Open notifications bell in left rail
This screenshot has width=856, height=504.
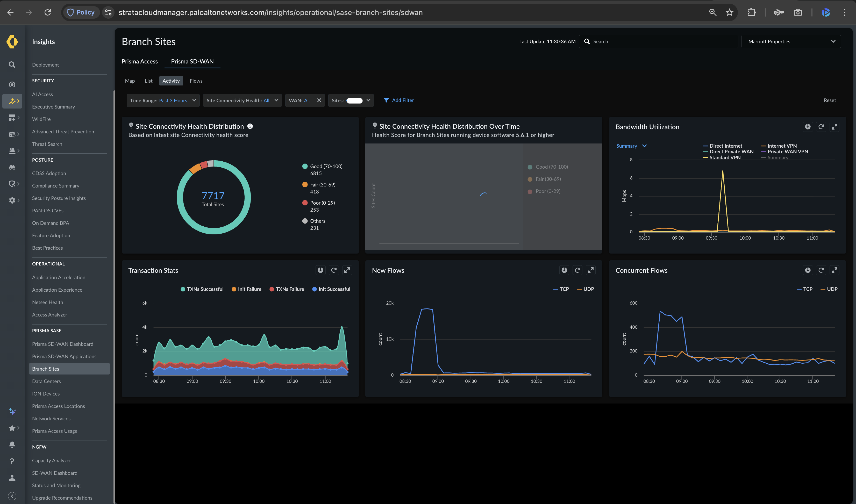click(12, 445)
